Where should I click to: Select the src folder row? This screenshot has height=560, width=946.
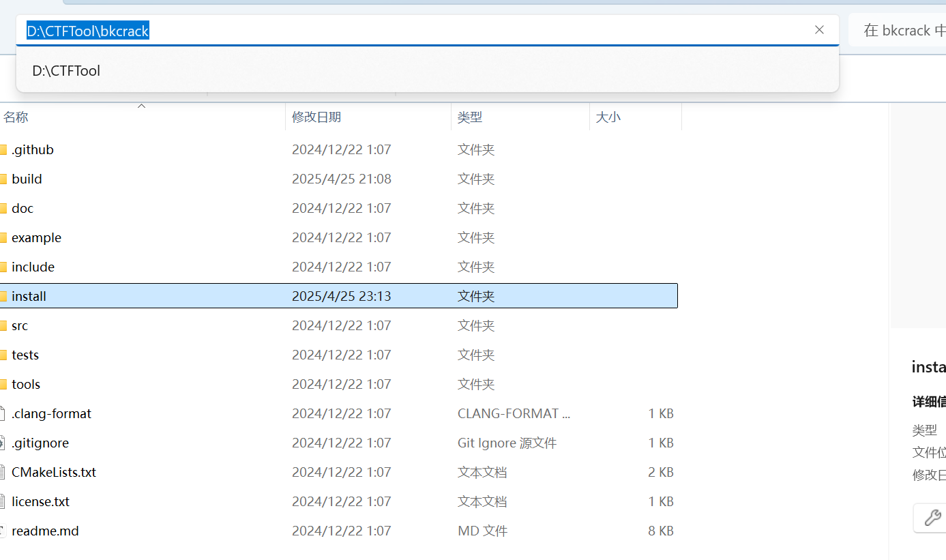[x=136, y=325]
